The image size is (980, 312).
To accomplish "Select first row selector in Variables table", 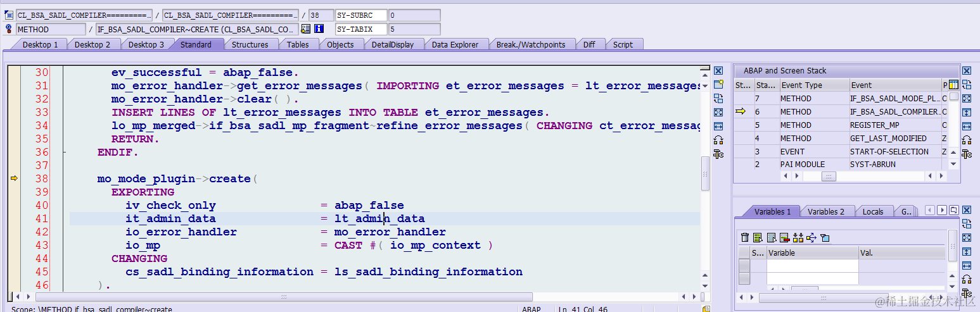I will pos(744,266).
